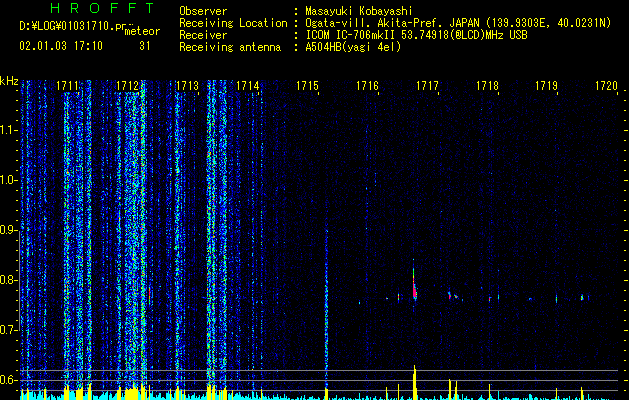Viewport: 629px width, 400px height.
Task: Select ICOM IC-706mkII receiver details
Action: pos(416,35)
